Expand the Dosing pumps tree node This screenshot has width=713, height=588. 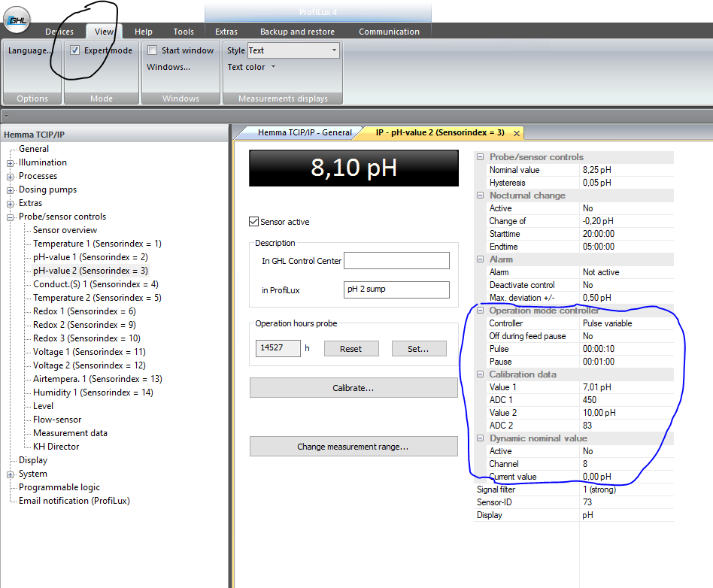10,190
